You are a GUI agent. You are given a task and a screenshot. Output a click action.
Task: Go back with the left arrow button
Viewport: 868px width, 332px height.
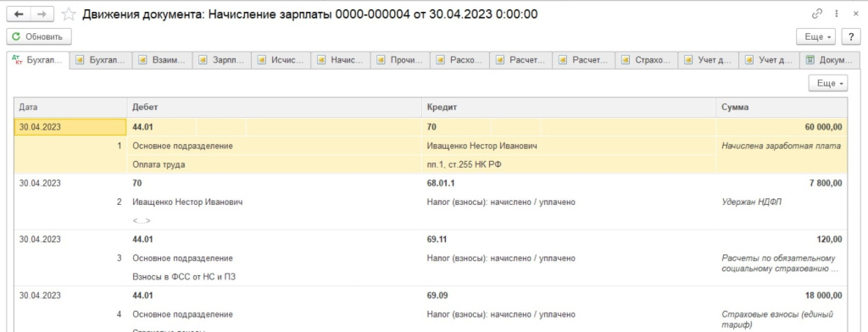click(x=19, y=14)
